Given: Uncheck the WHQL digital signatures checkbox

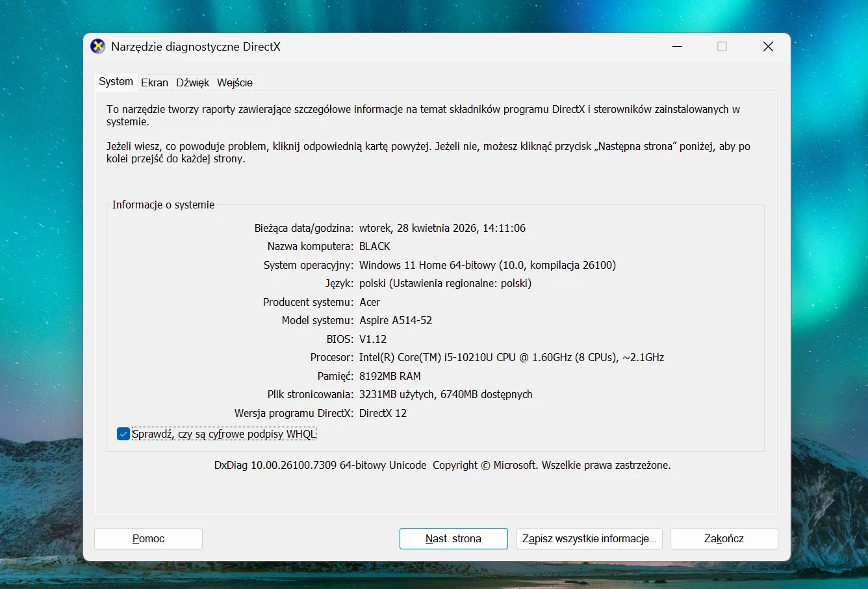Looking at the screenshot, I should pos(123,434).
